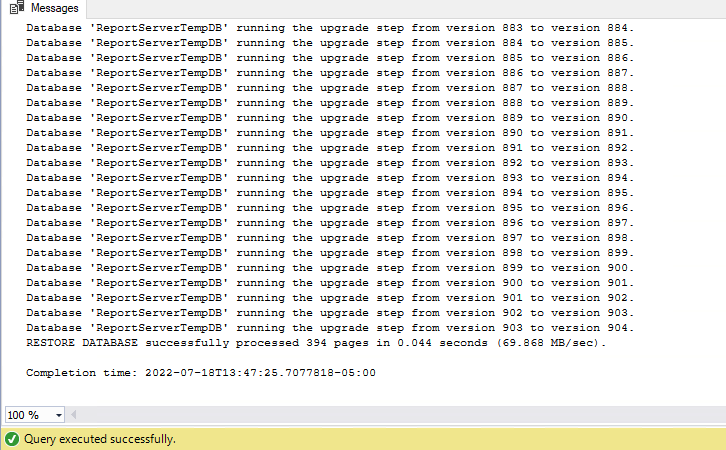This screenshot has width=726, height=450.
Task: Click the line upgrading version 899 to 900
Action: tap(329, 268)
